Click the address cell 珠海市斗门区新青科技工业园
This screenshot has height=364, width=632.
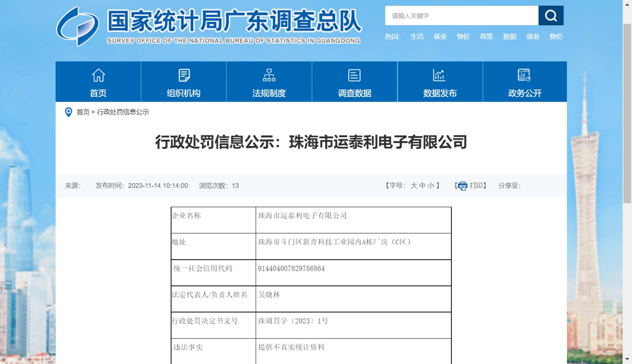(354, 247)
